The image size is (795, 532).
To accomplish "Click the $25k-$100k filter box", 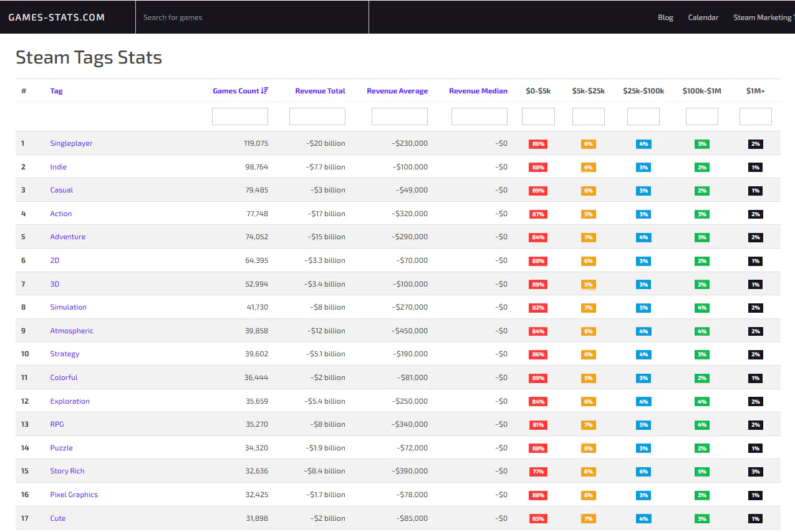I will (643, 116).
